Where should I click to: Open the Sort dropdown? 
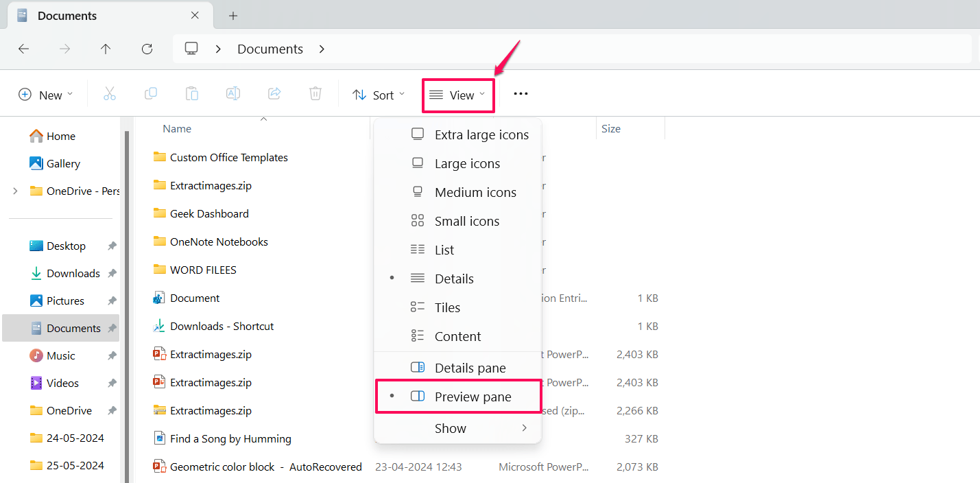coord(379,95)
